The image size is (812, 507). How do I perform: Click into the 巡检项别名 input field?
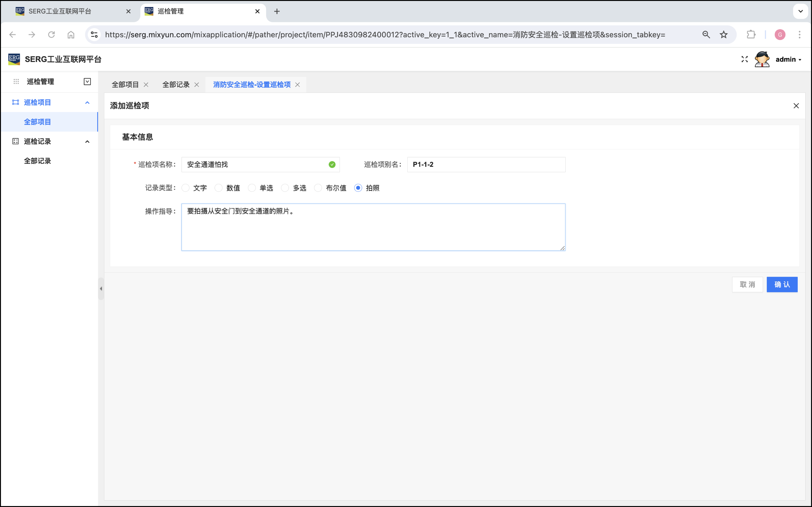pos(486,165)
